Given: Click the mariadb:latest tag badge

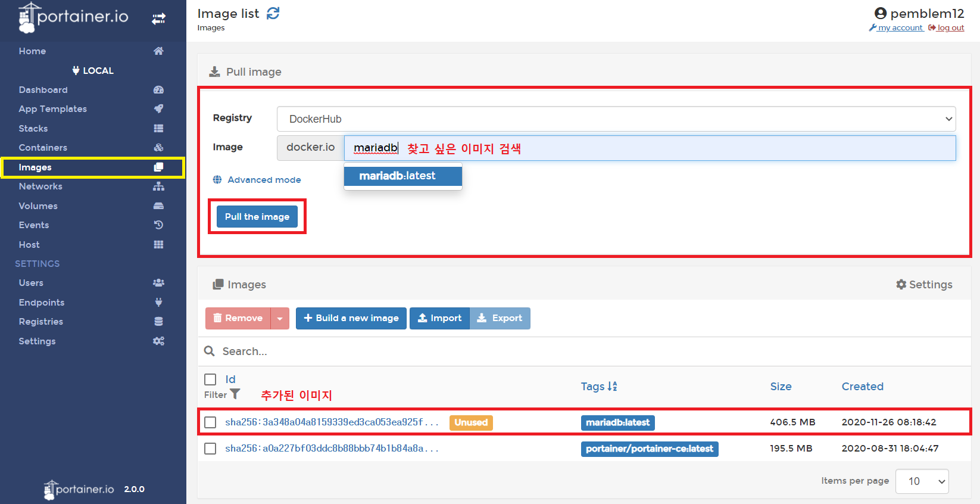Looking at the screenshot, I should coord(618,422).
